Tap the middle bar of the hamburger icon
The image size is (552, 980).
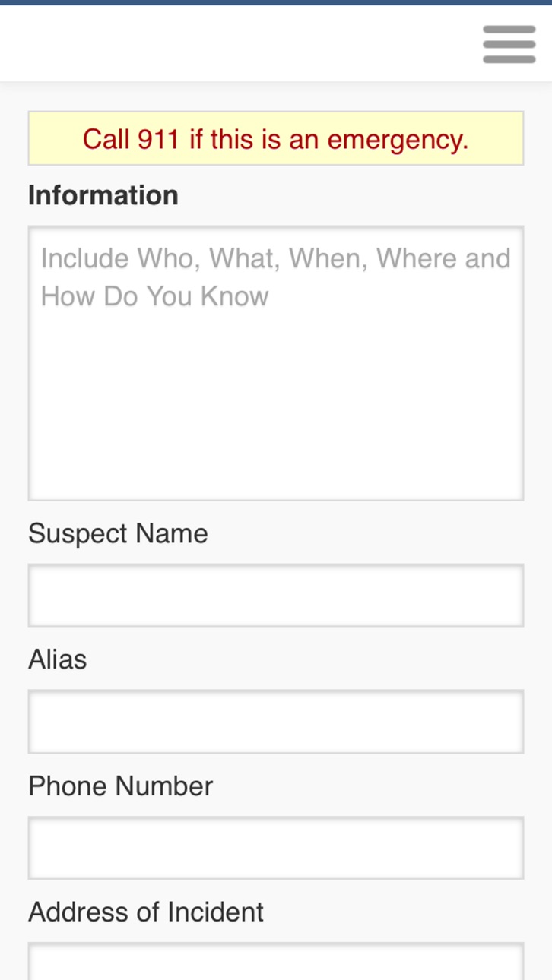coord(509,44)
